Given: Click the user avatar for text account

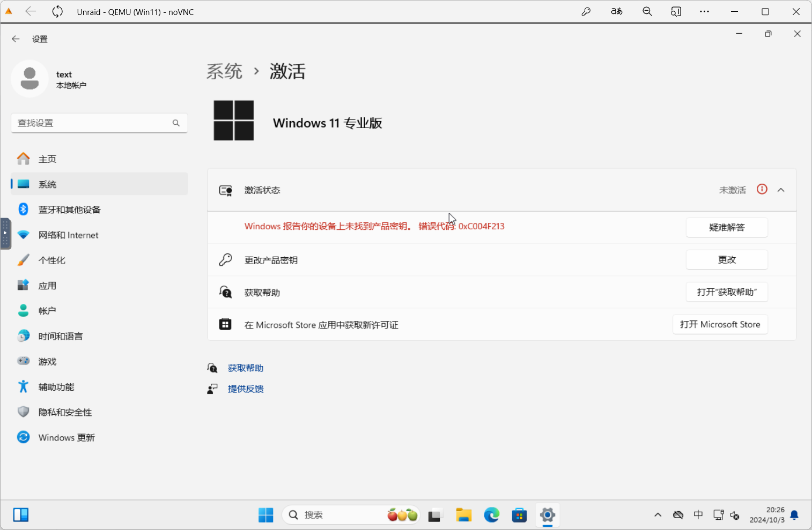Looking at the screenshot, I should pos(29,79).
